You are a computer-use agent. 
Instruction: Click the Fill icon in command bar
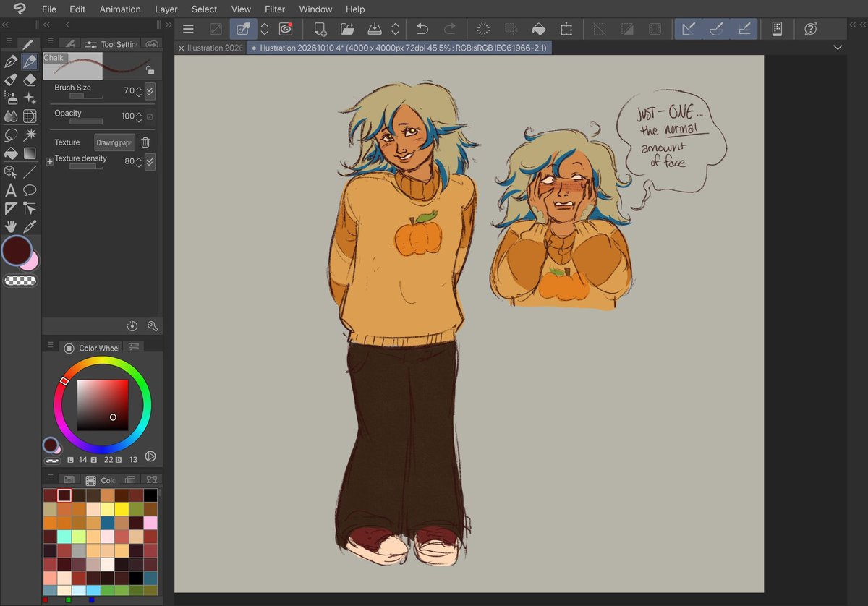[x=538, y=29]
